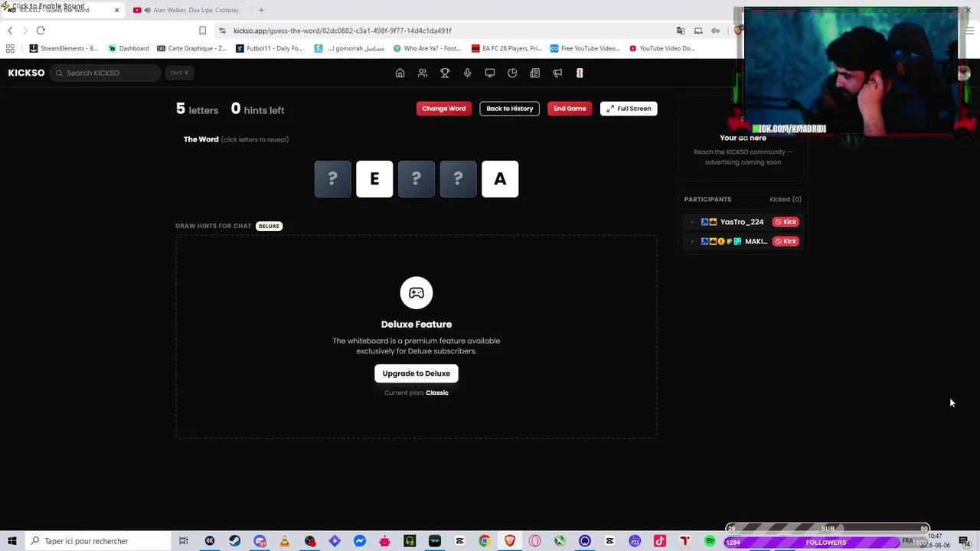Screen dimensions: 980x551
Task: End the current game
Action: (570, 109)
